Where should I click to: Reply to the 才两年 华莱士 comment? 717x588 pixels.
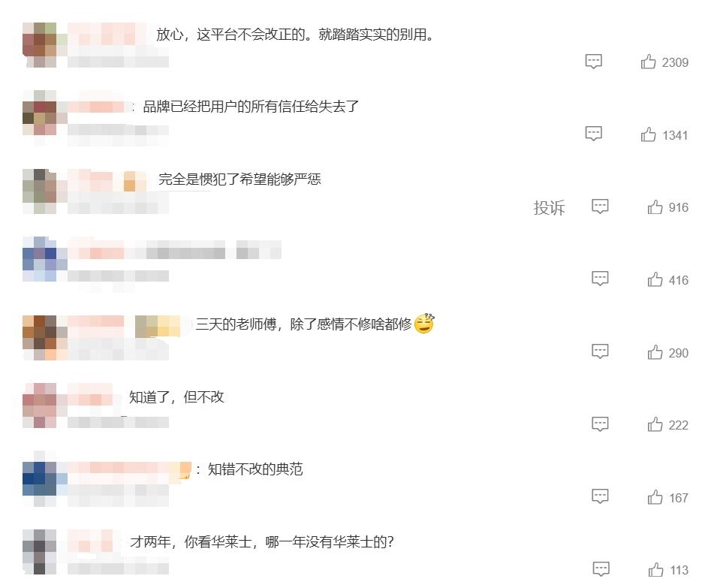(x=601, y=569)
